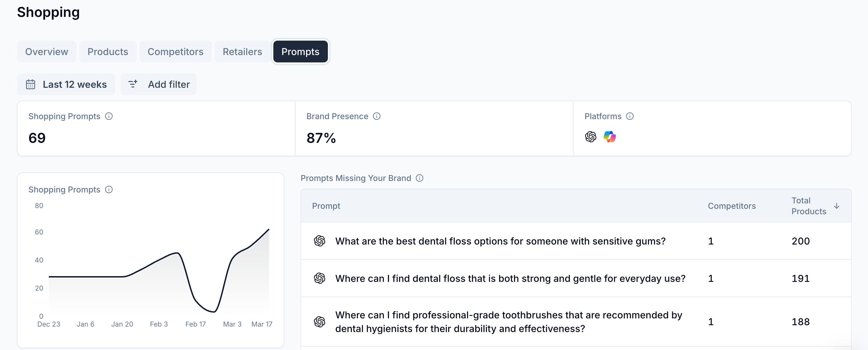The image size is (868, 350).
Task: Click the Competitors column header
Action: (x=732, y=206)
